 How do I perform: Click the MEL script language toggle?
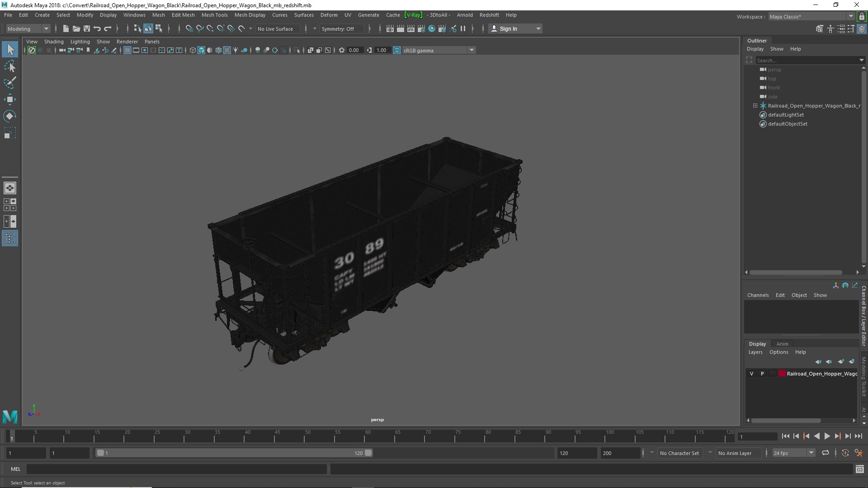(x=16, y=469)
